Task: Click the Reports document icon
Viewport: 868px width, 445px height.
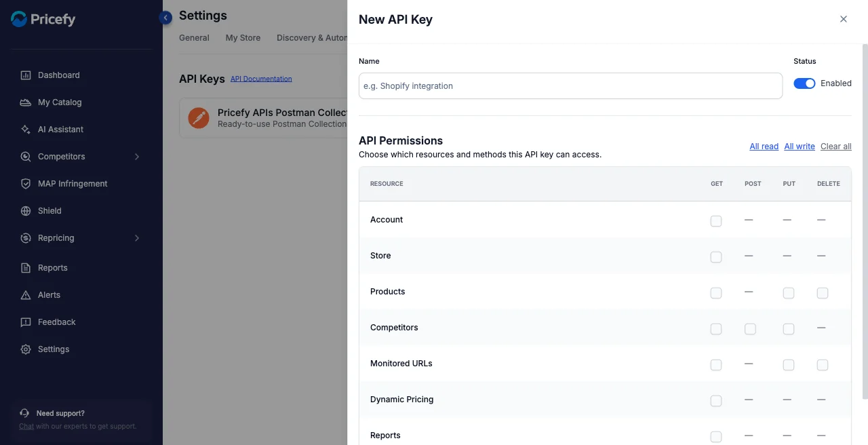Action: click(26, 268)
